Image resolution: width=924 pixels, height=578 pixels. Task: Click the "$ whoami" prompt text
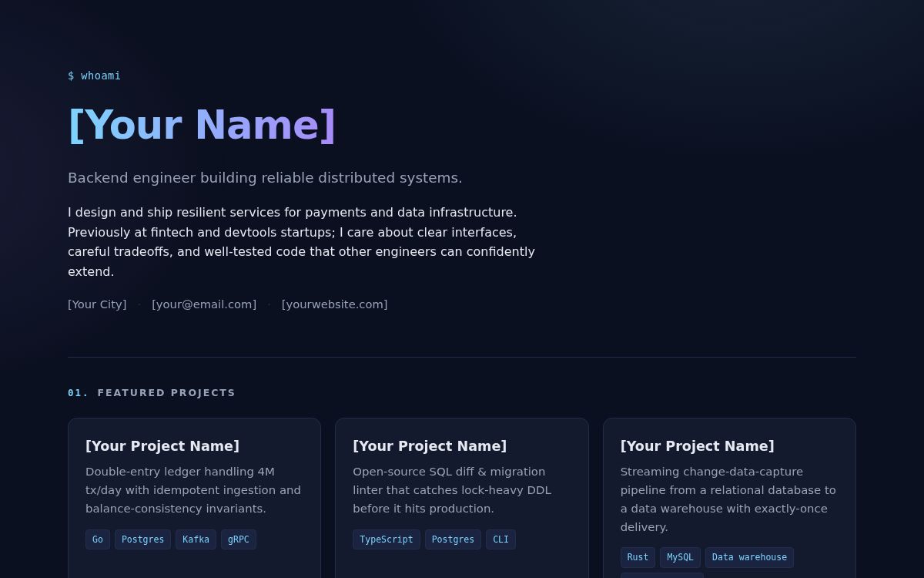[94, 76]
